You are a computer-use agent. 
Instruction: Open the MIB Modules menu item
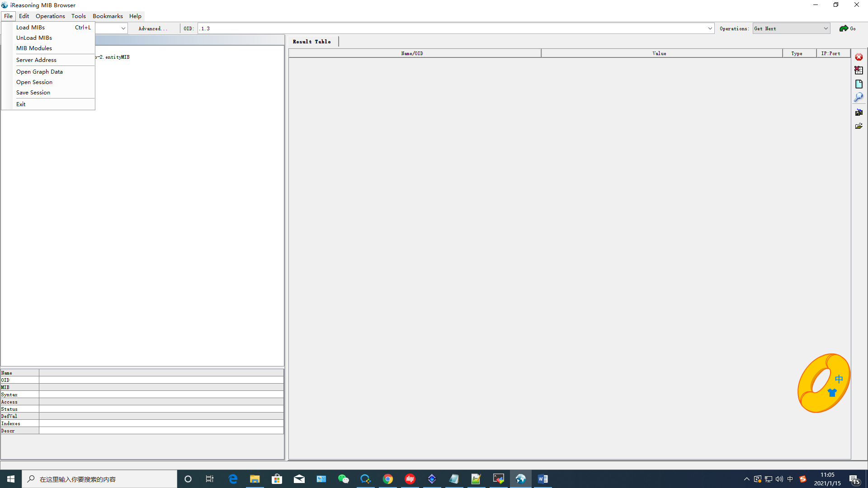tap(34, 48)
